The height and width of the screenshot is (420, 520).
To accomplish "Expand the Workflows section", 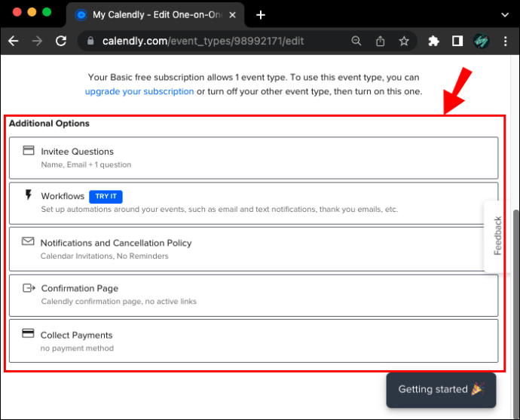I will pyautogui.click(x=254, y=203).
